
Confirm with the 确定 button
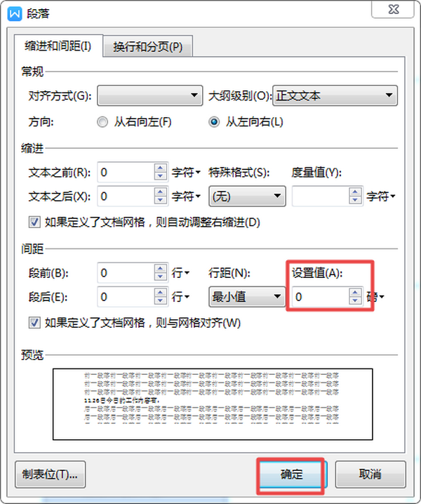tap(292, 475)
